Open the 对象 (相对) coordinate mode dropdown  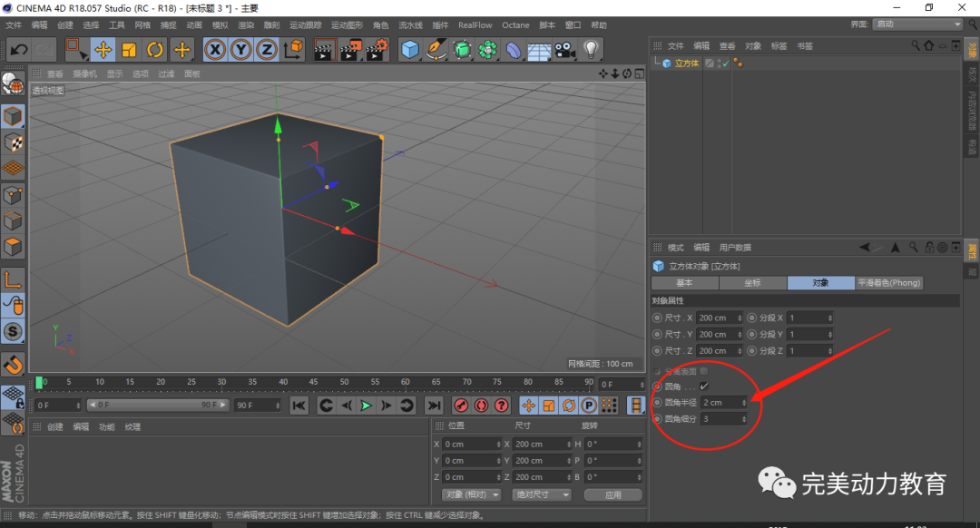(x=472, y=494)
